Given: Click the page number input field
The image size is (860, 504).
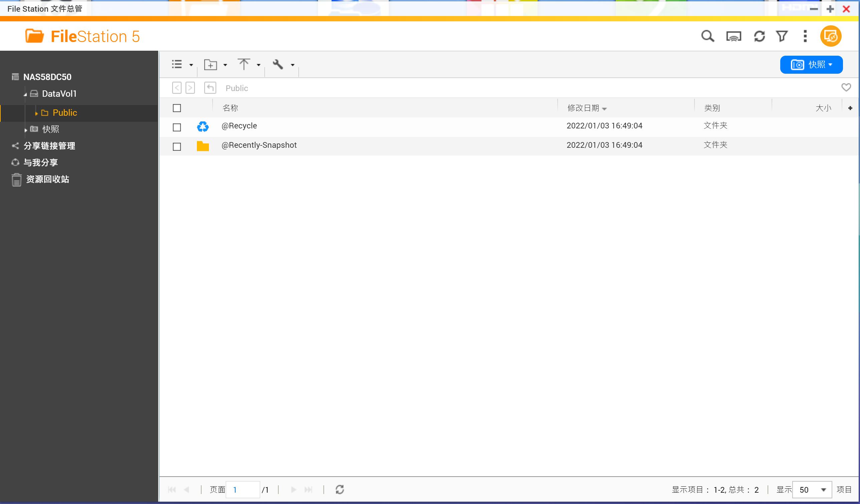Looking at the screenshot, I should pyautogui.click(x=243, y=490).
